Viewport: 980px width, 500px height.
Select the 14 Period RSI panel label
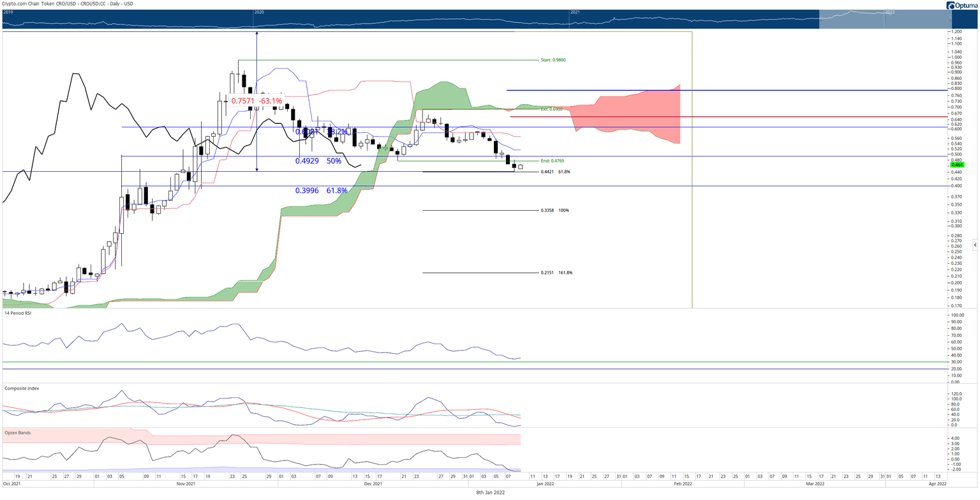point(19,314)
